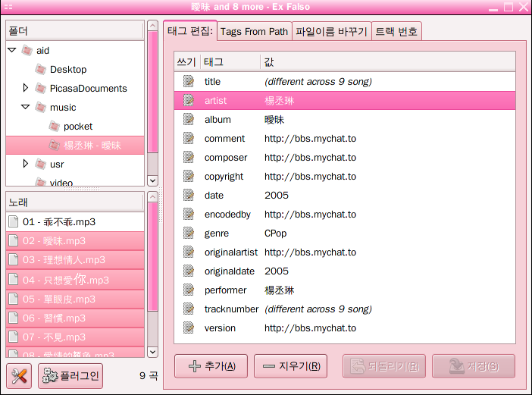Open window menu icon in title bar

pos(8,7)
